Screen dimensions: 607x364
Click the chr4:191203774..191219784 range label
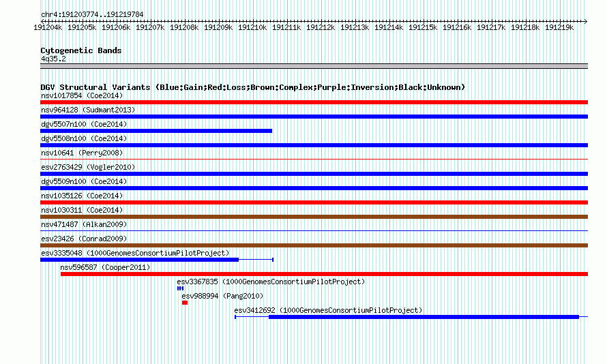(92, 14)
